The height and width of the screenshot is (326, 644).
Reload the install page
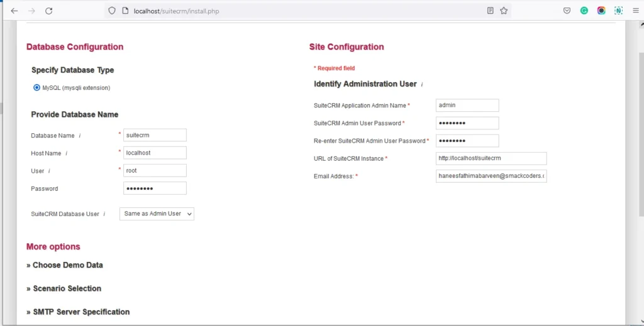[x=48, y=11]
